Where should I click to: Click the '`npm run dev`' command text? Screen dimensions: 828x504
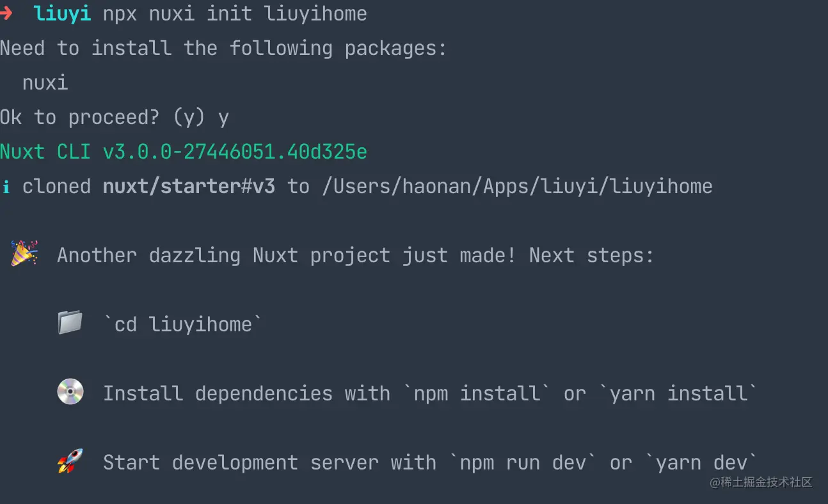pyautogui.click(x=522, y=462)
